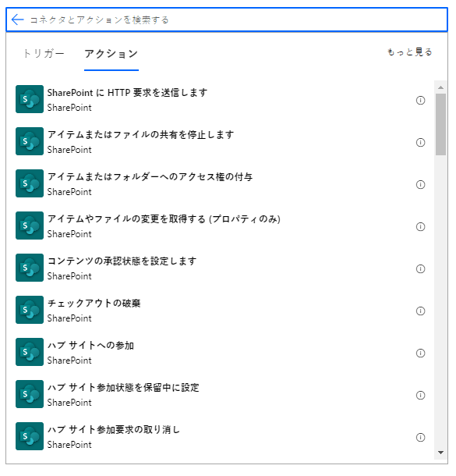Show info for ハブ サイトへの参加
Screen dimensions: 456x476
[x=420, y=353]
